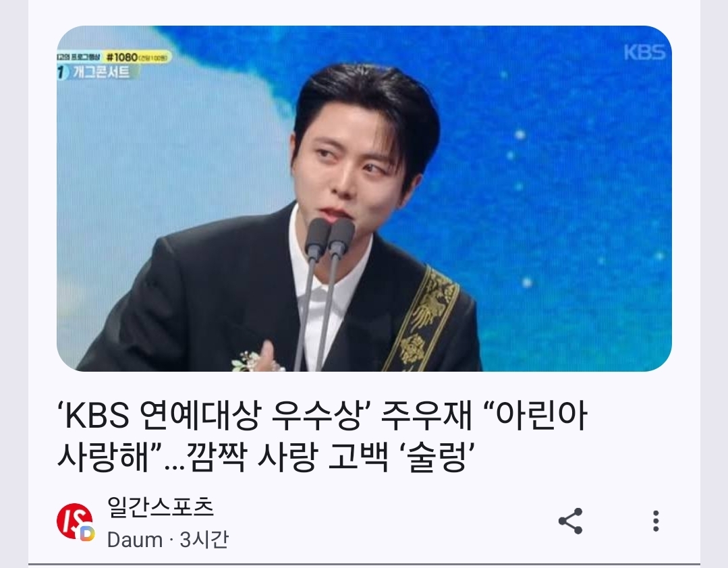Open the 일간스포츠 publisher name link
Screen dimensions: 728x568
click(160, 507)
